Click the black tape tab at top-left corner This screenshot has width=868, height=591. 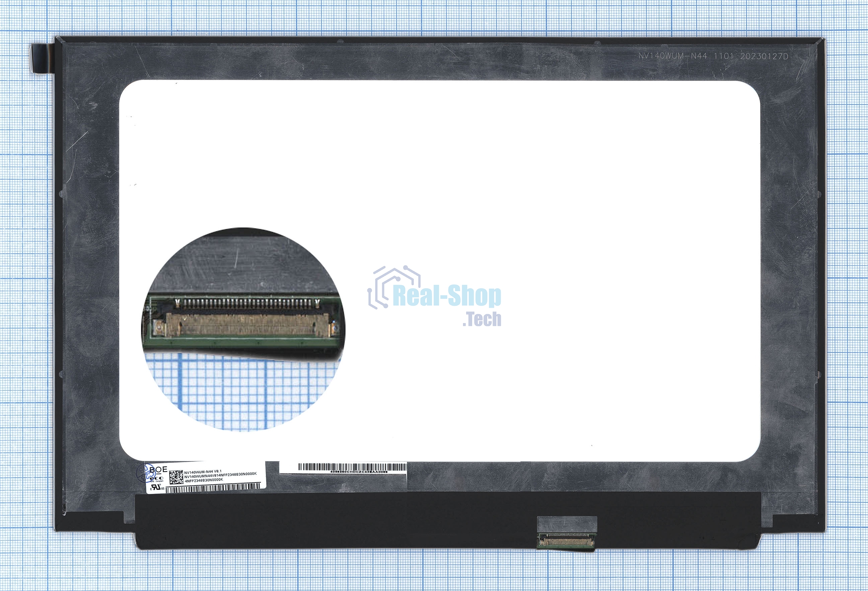click(42, 59)
